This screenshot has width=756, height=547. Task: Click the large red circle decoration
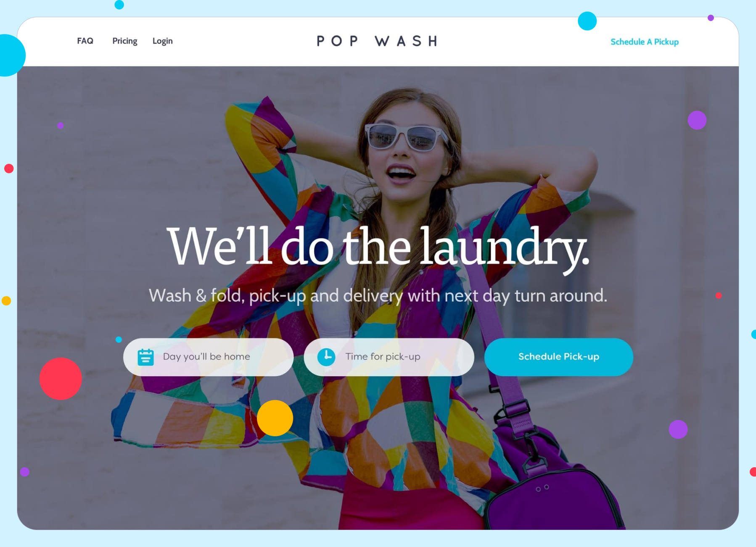pyautogui.click(x=61, y=379)
